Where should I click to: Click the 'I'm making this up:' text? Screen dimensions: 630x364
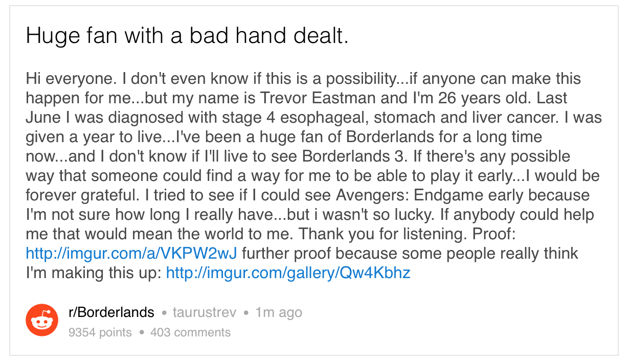click(94, 273)
